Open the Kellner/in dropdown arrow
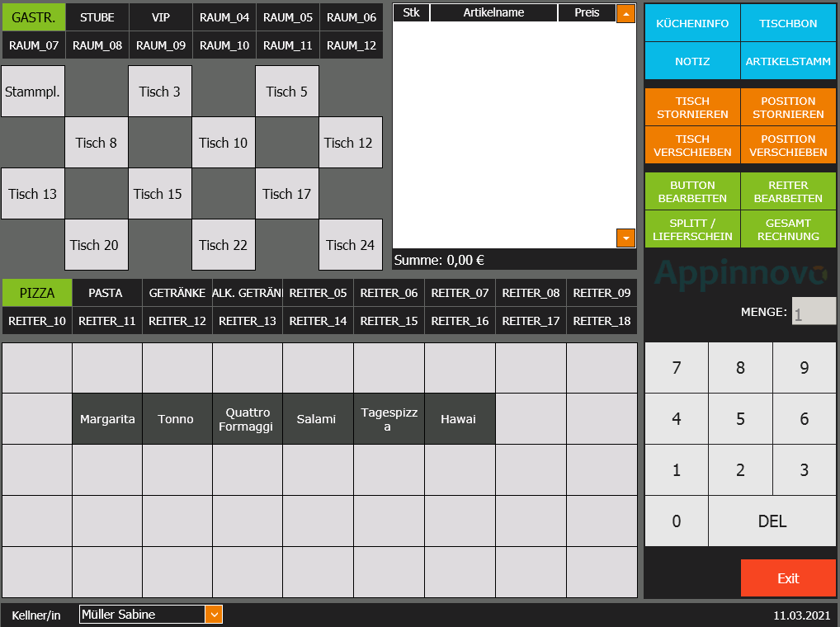 pyautogui.click(x=214, y=615)
